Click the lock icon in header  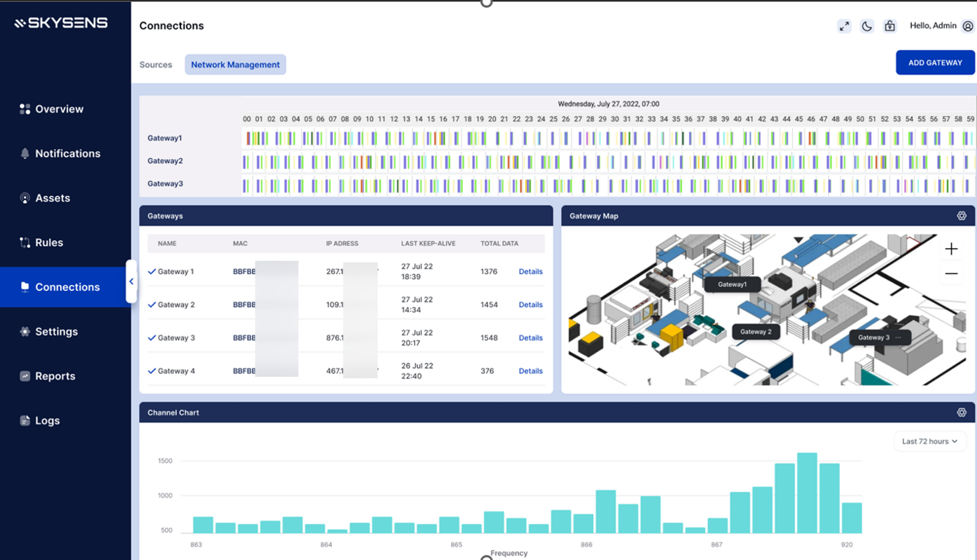tap(890, 26)
